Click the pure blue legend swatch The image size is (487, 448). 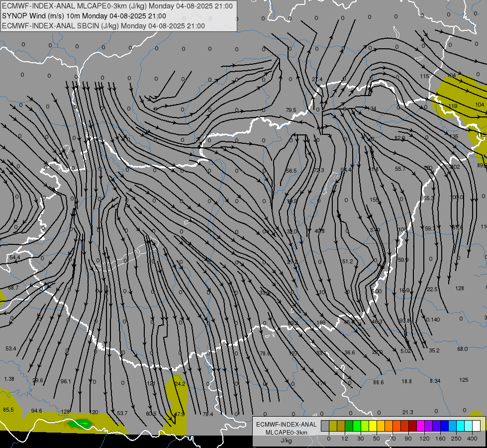[x=445, y=426]
